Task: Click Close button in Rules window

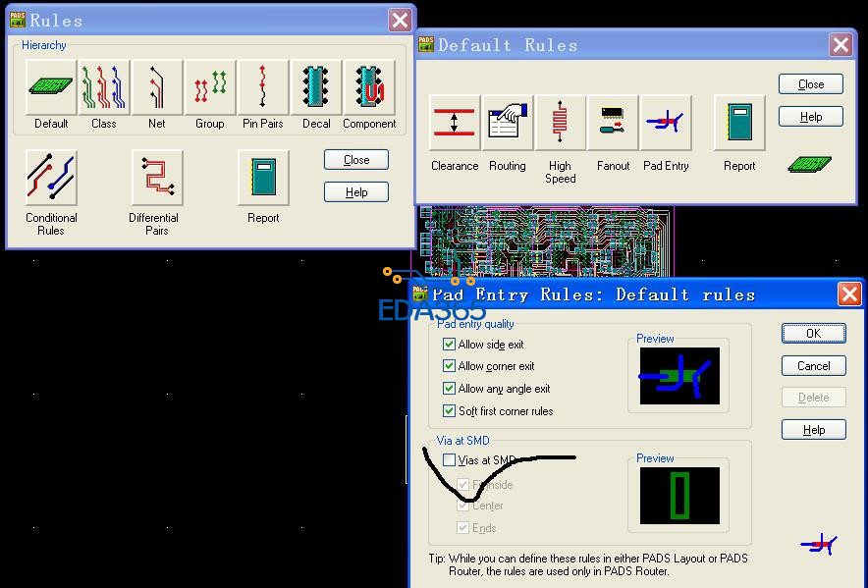Action: tap(356, 160)
